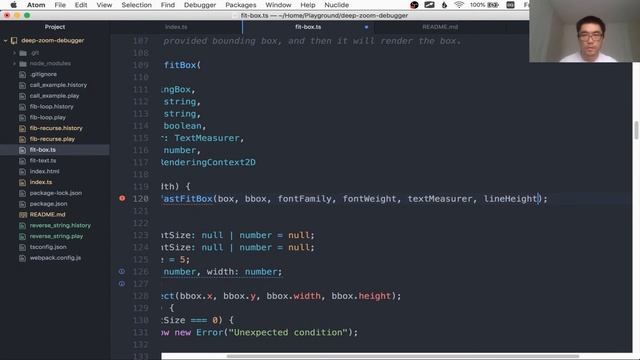The width and height of the screenshot is (640, 360).
Task: Expand the node_modules folder
Action: point(14,64)
